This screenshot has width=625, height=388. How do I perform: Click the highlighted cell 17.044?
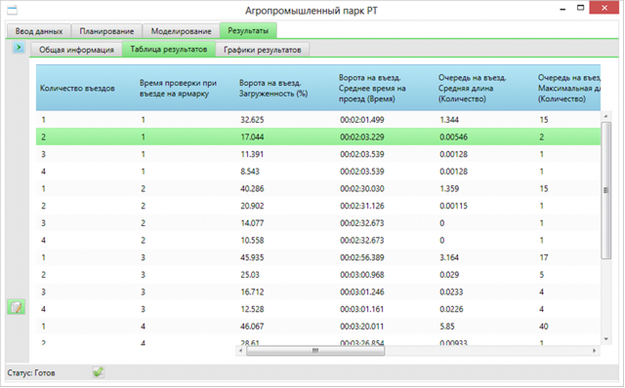point(252,137)
